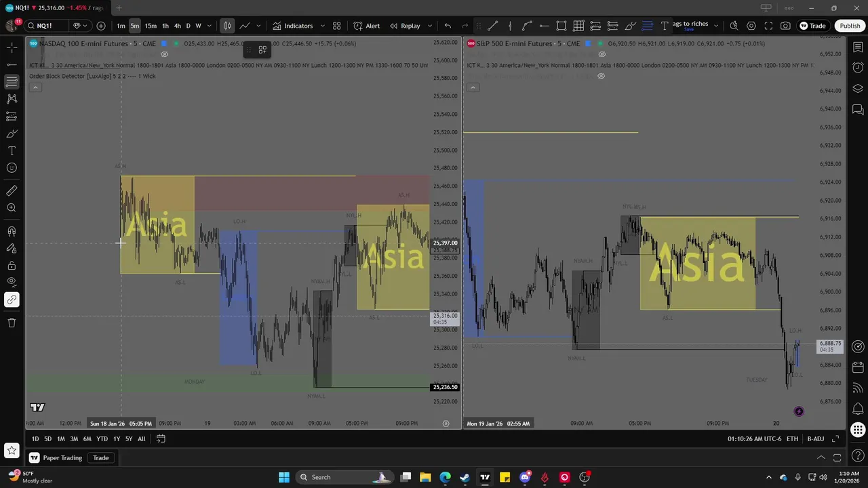Start bar Replay mode
The height and width of the screenshot is (488, 868).
[405, 26]
